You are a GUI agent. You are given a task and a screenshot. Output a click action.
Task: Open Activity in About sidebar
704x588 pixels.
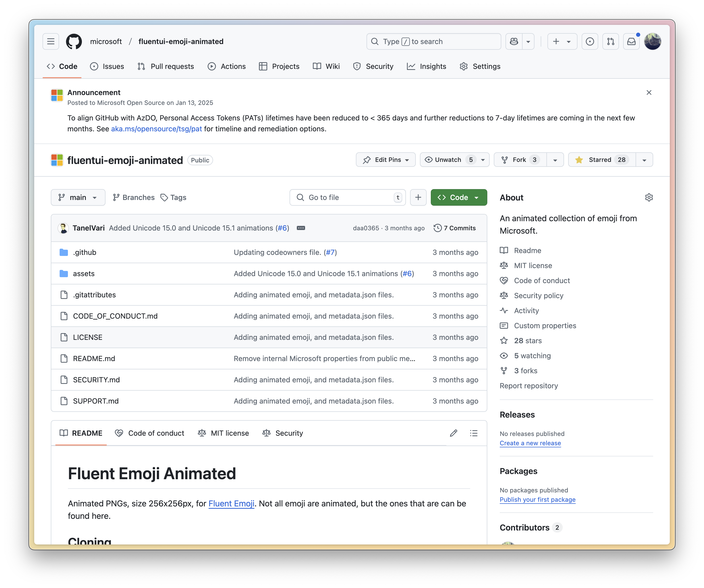[526, 311]
